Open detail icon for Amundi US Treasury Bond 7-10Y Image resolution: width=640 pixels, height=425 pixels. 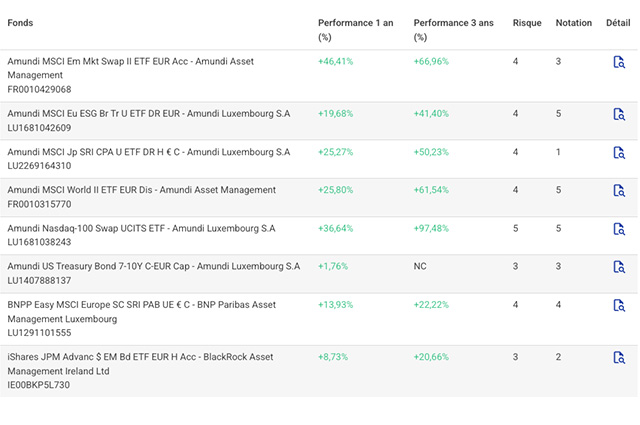point(619,267)
